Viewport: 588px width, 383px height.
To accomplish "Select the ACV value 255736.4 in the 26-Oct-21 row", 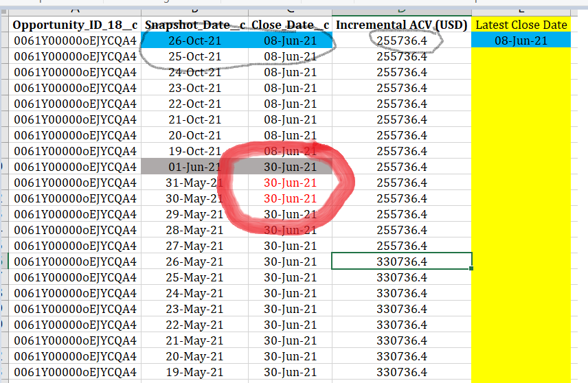I will click(402, 40).
